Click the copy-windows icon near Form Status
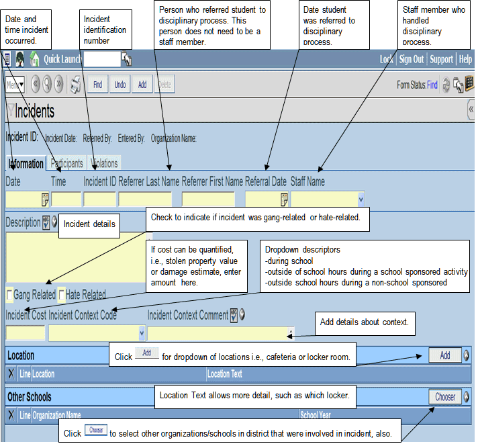This screenshot has height=448, width=478. (x=458, y=85)
